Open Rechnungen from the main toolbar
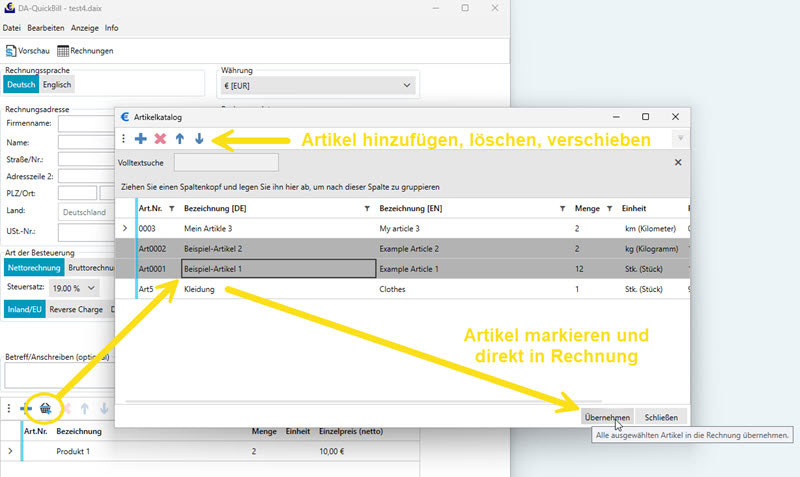The width and height of the screenshot is (800, 477). (85, 51)
